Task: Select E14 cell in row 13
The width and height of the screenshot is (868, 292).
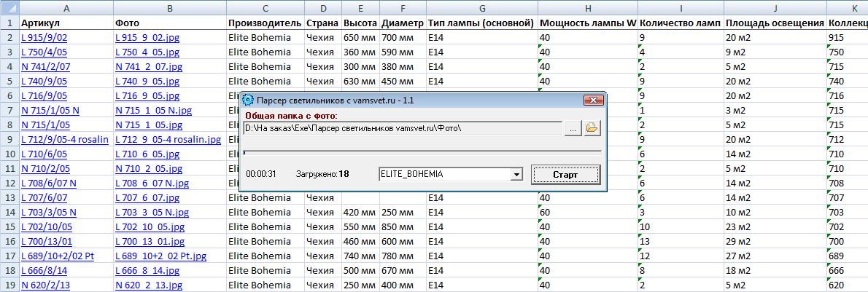Action: 482,197
